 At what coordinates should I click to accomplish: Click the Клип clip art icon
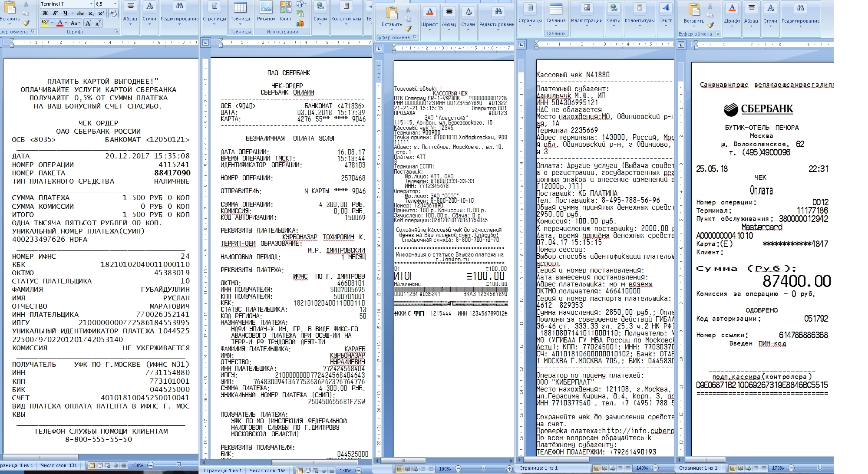[x=286, y=12]
